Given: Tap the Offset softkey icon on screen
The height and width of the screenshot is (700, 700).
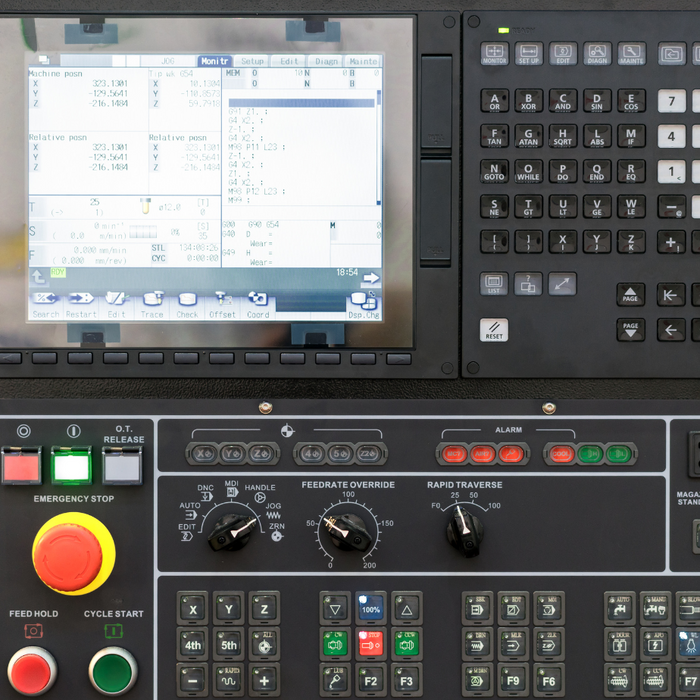Looking at the screenshot, I should (x=223, y=298).
